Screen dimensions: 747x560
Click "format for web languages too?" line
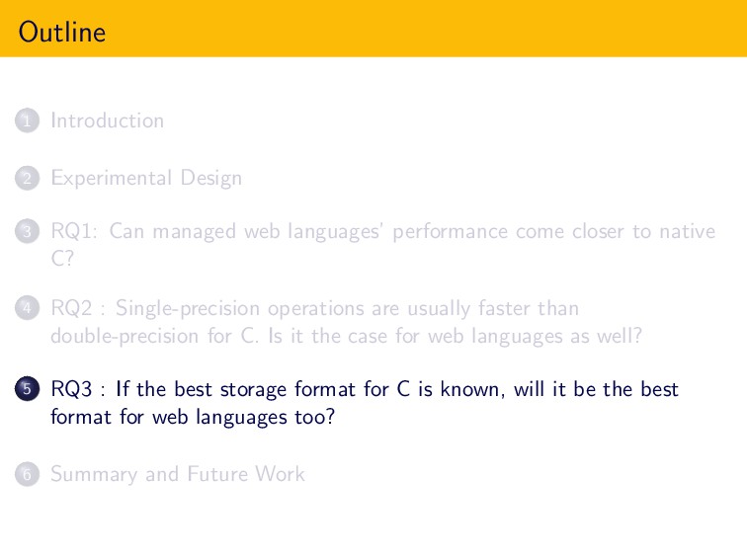coord(193,417)
